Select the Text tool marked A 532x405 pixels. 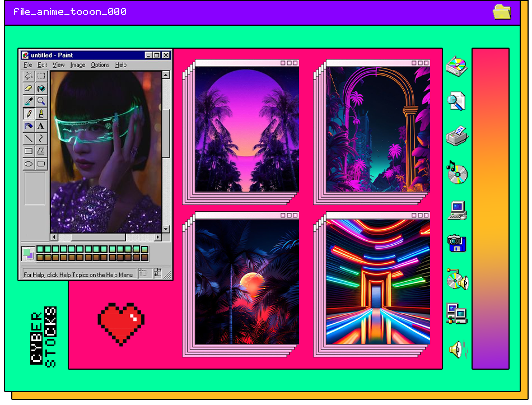tap(41, 126)
